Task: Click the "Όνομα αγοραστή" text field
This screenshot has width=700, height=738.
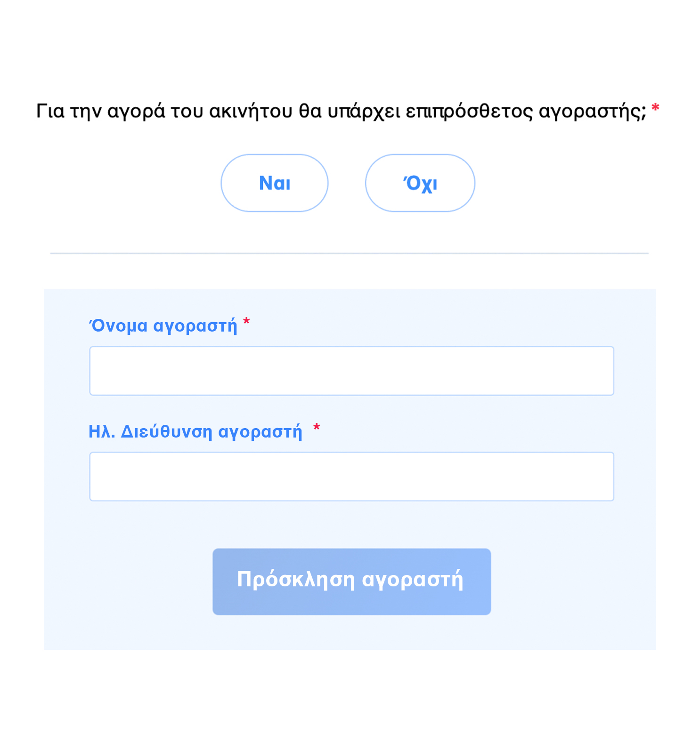Action: point(351,371)
